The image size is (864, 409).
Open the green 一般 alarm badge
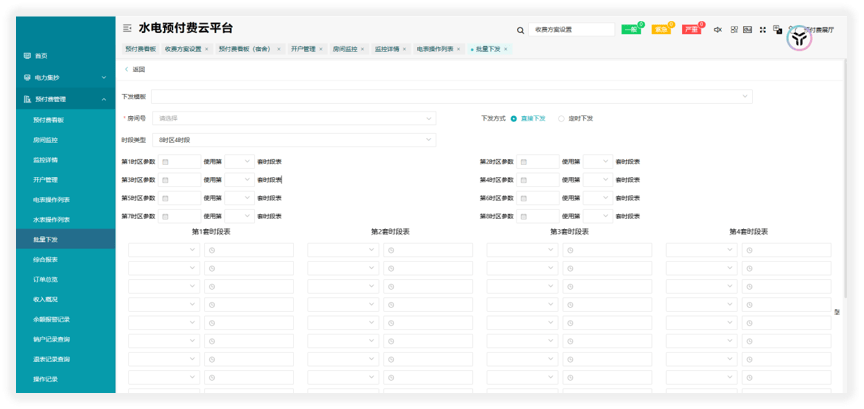pos(631,30)
